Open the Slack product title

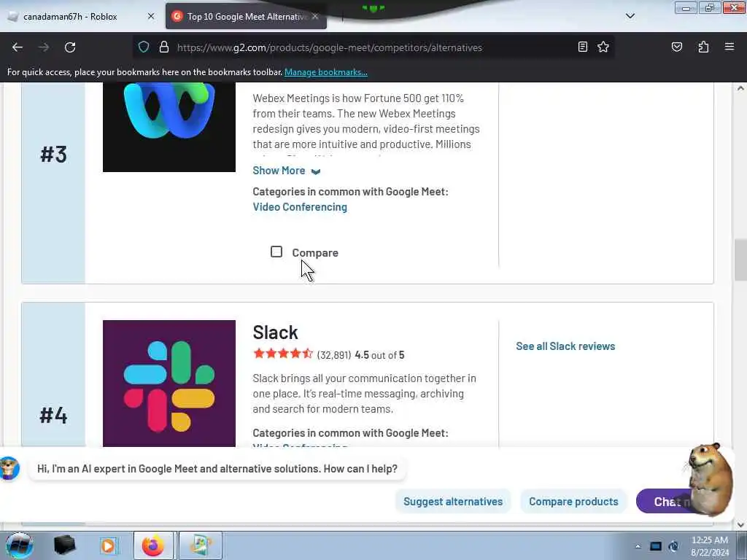[x=275, y=332]
